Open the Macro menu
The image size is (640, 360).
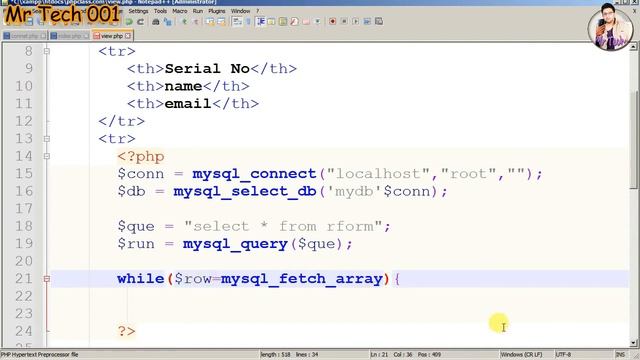pos(180,11)
